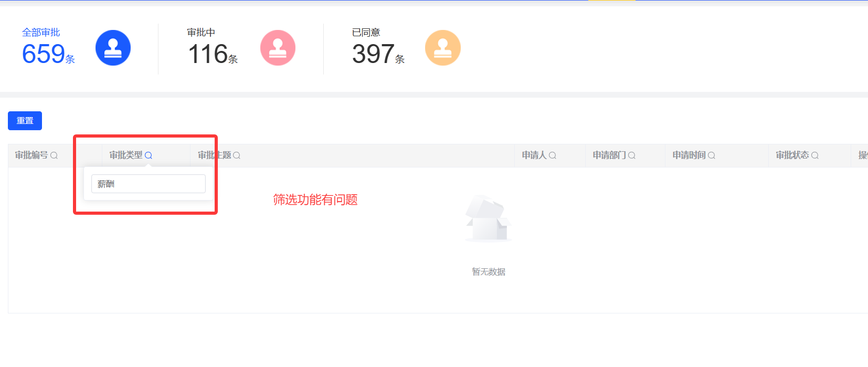Focus the filter input containing 薪酬
The height and width of the screenshot is (367, 868).
coord(149,184)
